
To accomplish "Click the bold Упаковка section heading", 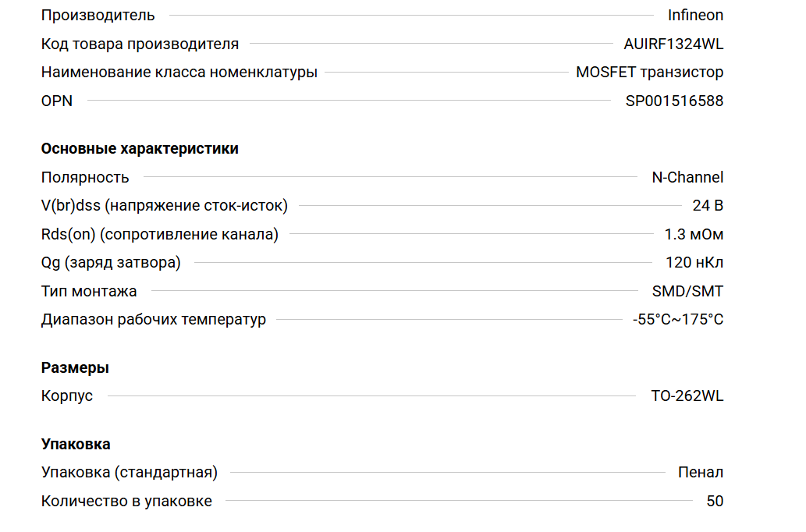I will 76,444.
